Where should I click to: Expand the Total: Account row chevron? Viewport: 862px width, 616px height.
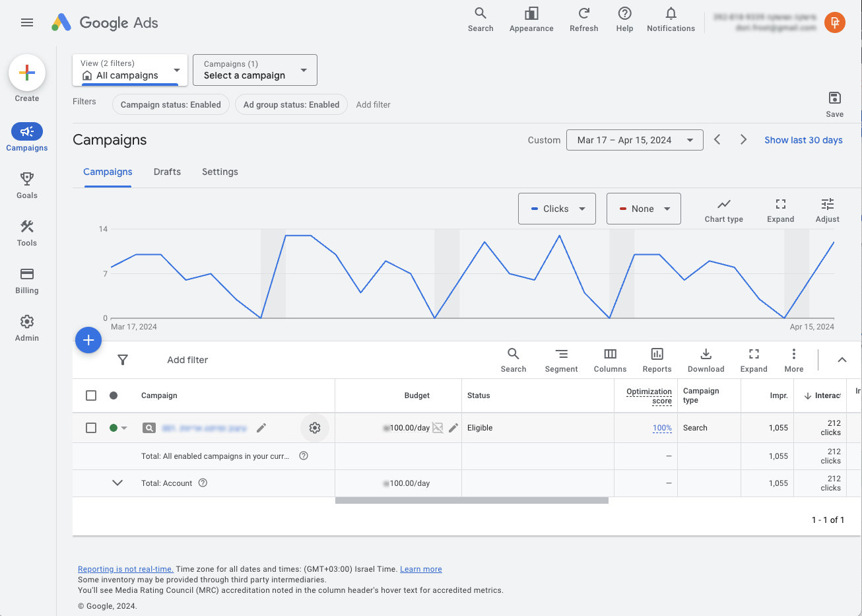pyautogui.click(x=117, y=483)
